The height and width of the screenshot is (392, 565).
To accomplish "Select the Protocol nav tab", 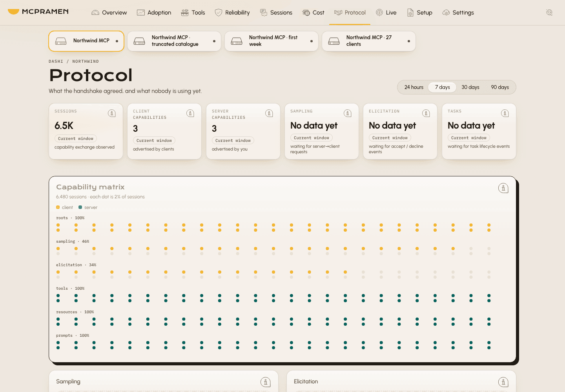I will (x=350, y=13).
